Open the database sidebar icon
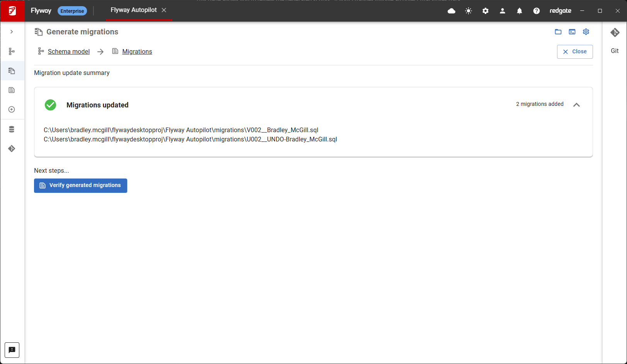627x364 pixels. 12,129
